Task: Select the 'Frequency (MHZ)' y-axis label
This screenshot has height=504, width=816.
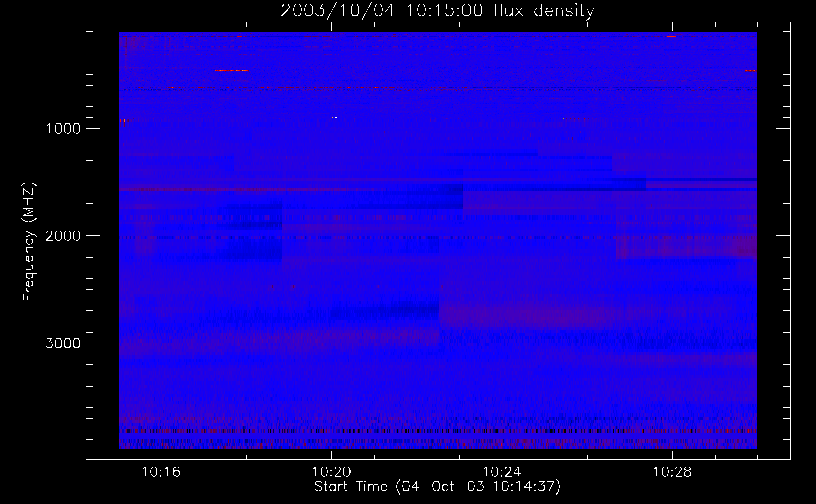Action: (x=29, y=242)
